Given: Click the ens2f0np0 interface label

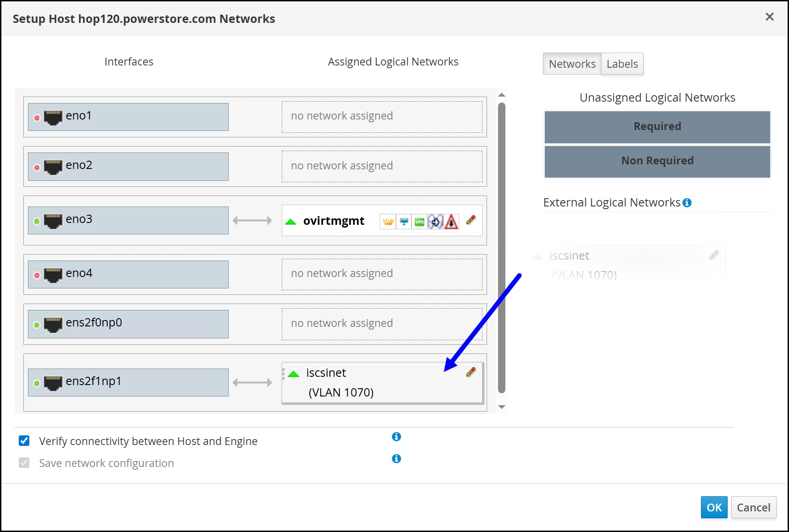Looking at the screenshot, I should coord(94,322).
